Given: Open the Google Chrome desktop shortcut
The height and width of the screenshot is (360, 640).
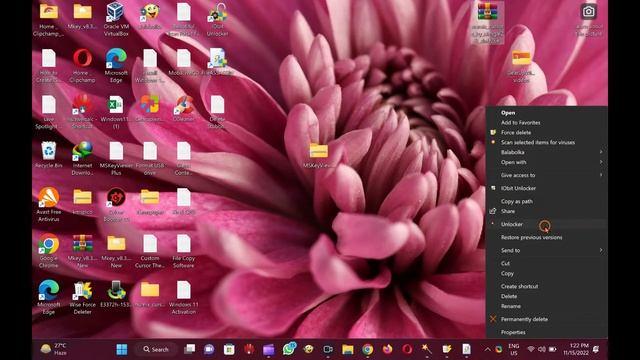Looking at the screenshot, I should tap(49, 251).
